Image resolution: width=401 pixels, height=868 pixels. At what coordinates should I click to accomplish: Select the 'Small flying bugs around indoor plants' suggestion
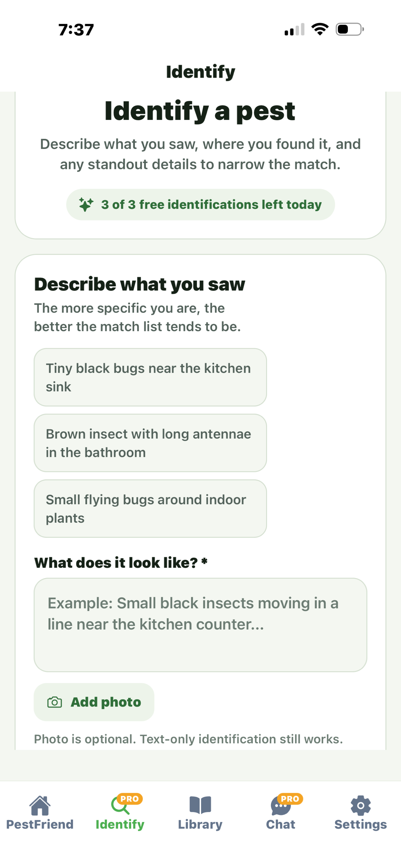click(150, 508)
